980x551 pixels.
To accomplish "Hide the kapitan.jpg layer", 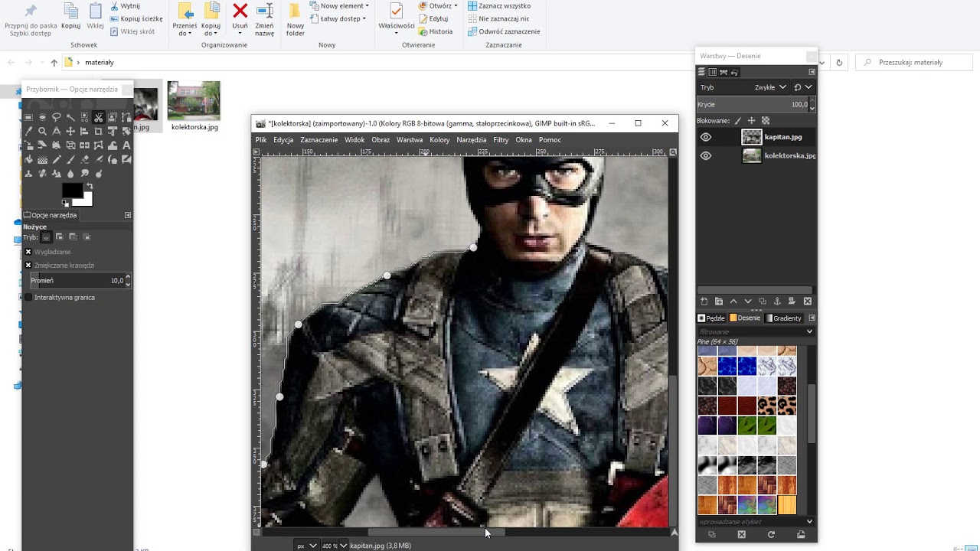I will [x=706, y=137].
